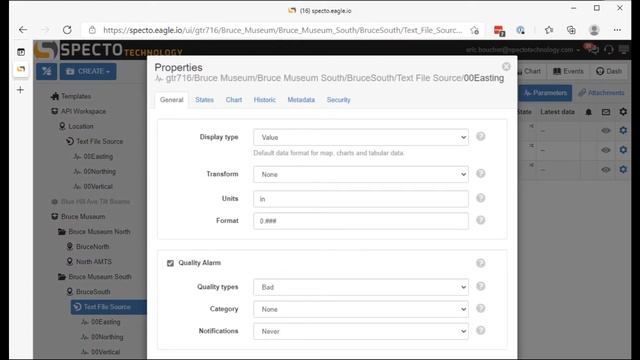Open the Notifications dropdown
Image resolution: width=640 pixels, height=360 pixels.
point(361,331)
